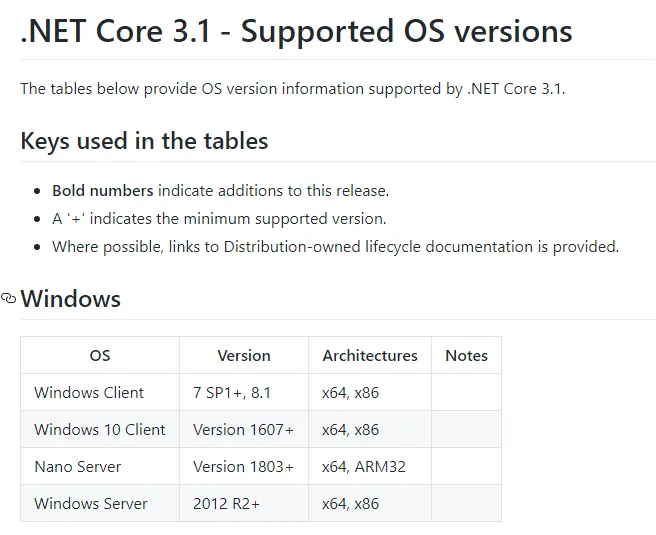This screenshot has width=656, height=535.
Task: Click the '2012 R2+' version cell
Action: 226,503
